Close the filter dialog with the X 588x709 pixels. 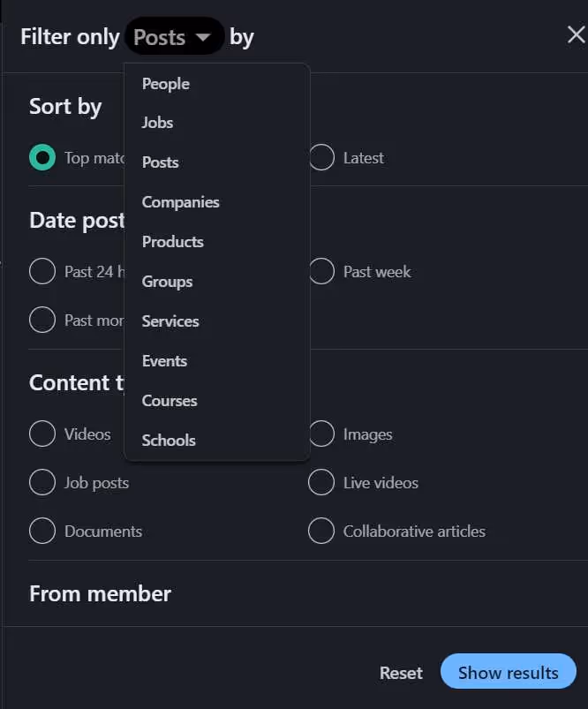[576, 34]
